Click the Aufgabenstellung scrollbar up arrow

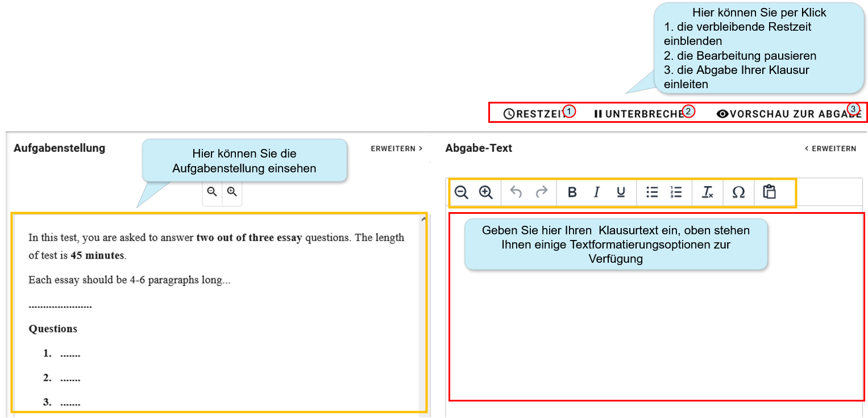423,219
